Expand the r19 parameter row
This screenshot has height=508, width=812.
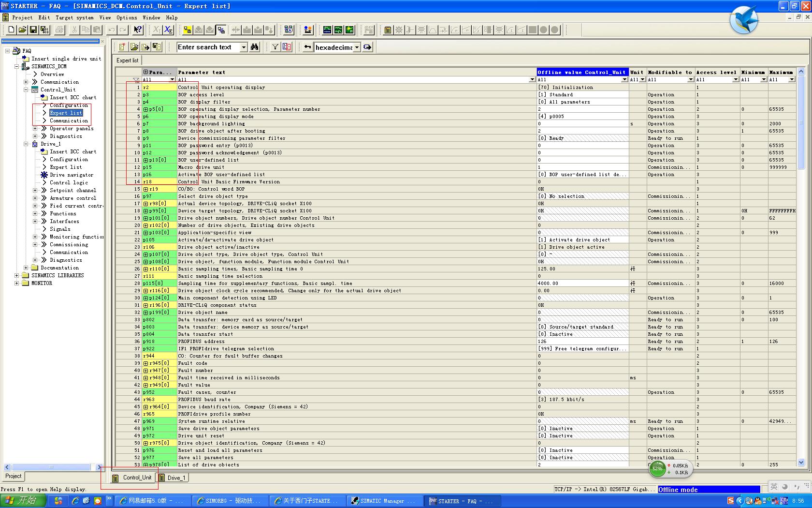145,189
